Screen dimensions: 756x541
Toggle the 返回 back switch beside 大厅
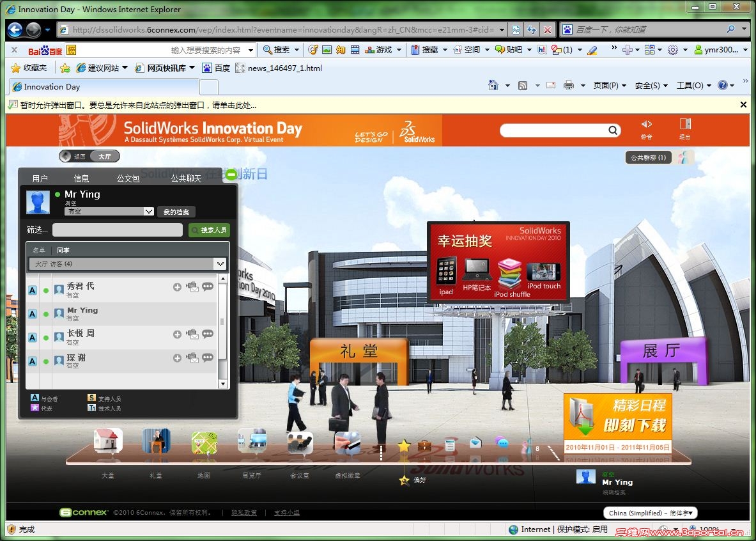[x=73, y=157]
